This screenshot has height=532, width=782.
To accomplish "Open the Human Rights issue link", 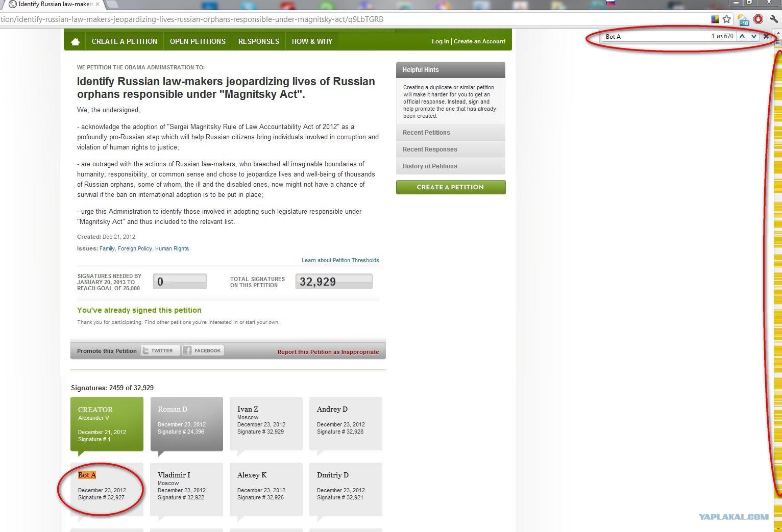I will click(172, 248).
